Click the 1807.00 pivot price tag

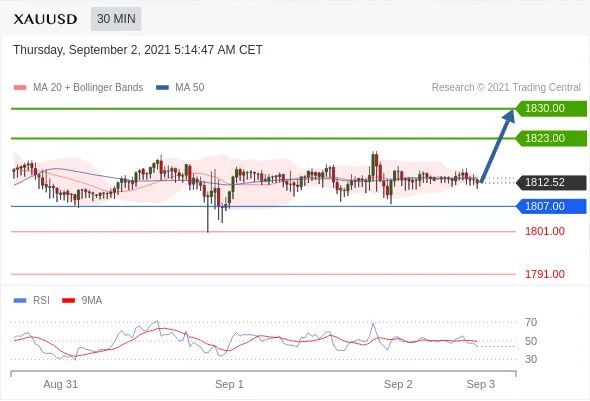551,206
